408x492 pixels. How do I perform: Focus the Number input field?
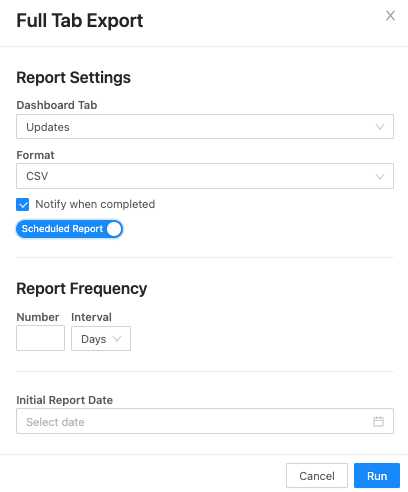coord(40,338)
